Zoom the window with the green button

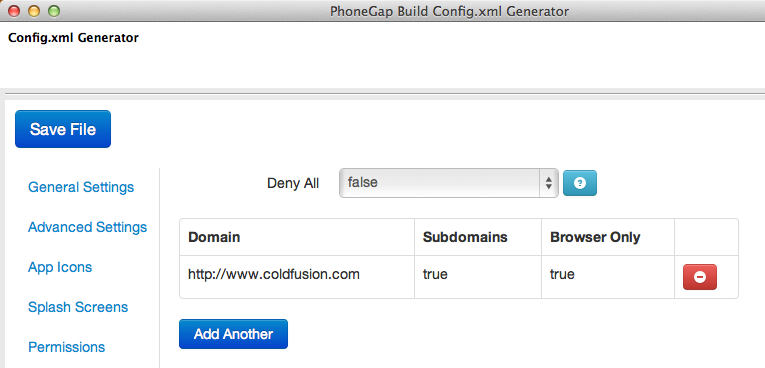tap(54, 11)
